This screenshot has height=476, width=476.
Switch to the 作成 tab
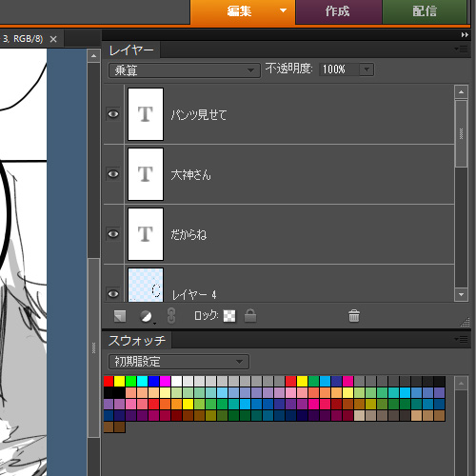(x=338, y=11)
